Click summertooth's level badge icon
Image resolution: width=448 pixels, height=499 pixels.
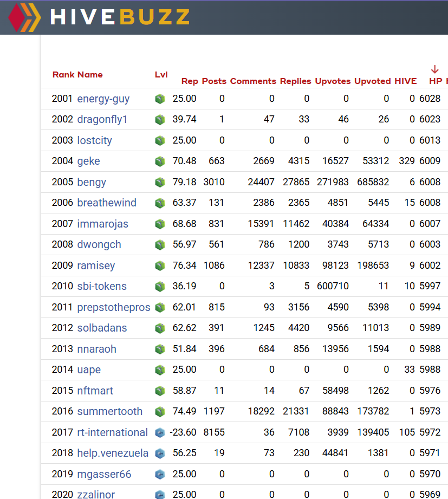tap(160, 411)
